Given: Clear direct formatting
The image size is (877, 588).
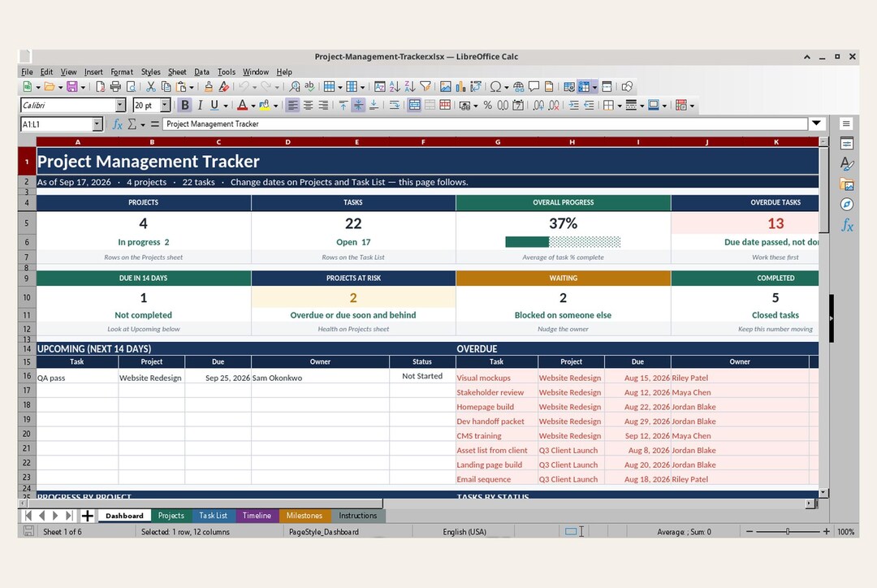Looking at the screenshot, I should 224,87.
